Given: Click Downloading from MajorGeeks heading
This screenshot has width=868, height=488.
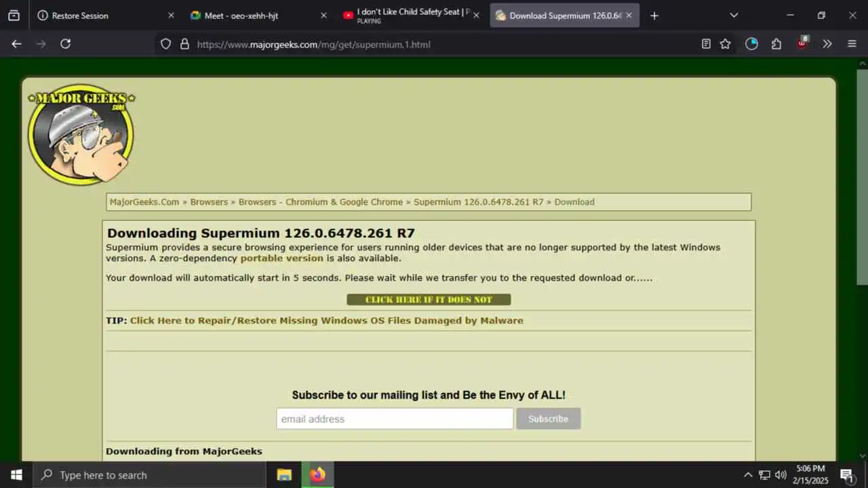Looking at the screenshot, I should click(184, 451).
